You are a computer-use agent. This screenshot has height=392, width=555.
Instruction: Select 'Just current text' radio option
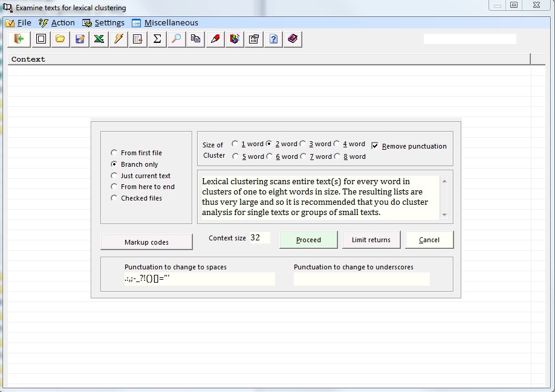point(114,176)
